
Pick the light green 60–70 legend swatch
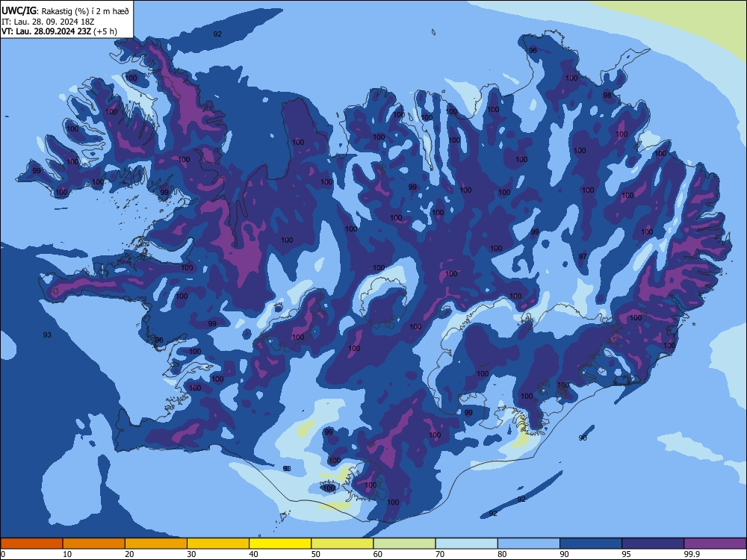point(404,544)
